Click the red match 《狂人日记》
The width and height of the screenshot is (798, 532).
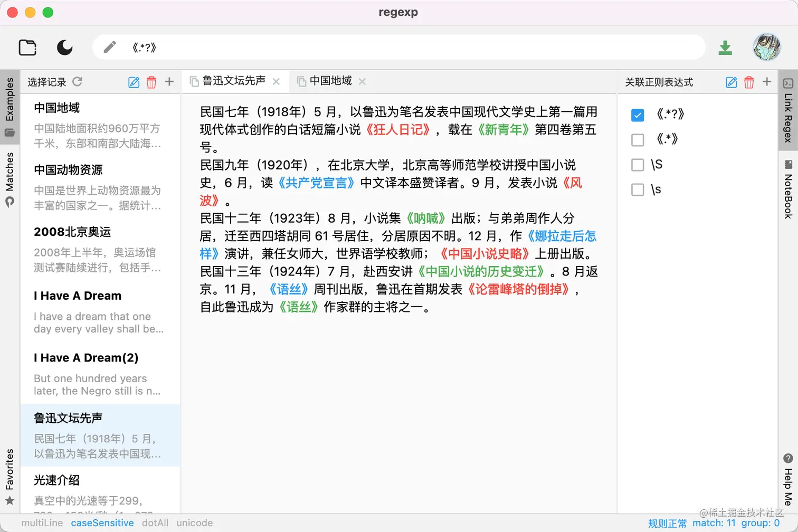[x=398, y=130]
